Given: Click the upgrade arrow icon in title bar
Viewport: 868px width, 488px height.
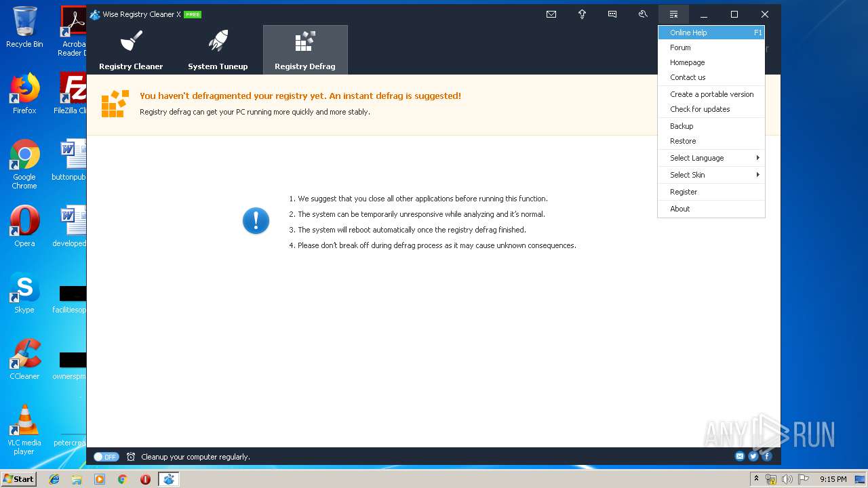Looking at the screenshot, I should pyautogui.click(x=582, y=14).
